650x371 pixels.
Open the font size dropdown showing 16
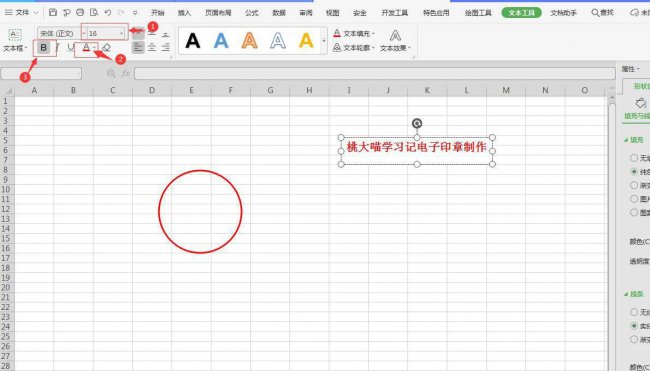[x=121, y=33]
